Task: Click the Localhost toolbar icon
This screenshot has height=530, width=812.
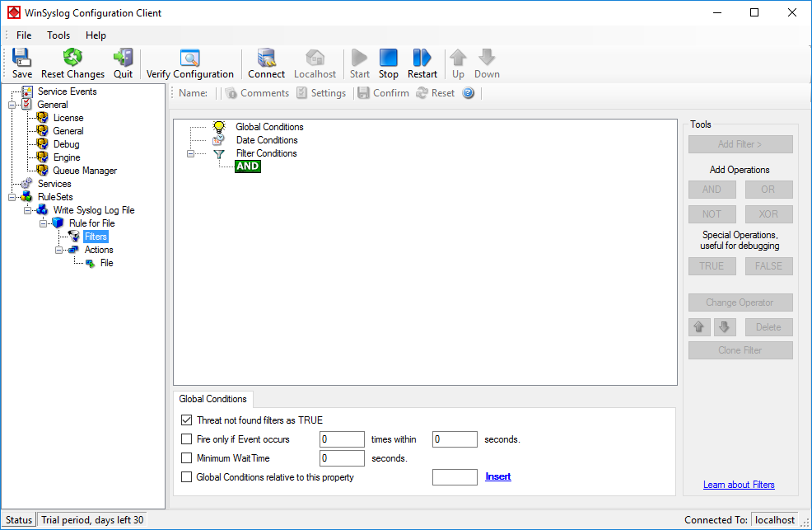Action: coord(315,58)
